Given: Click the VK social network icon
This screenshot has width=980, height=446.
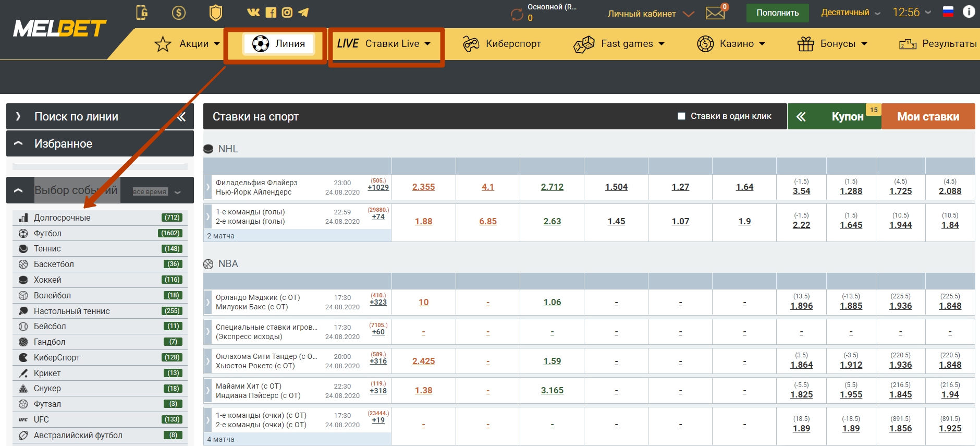Looking at the screenshot, I should [x=253, y=13].
